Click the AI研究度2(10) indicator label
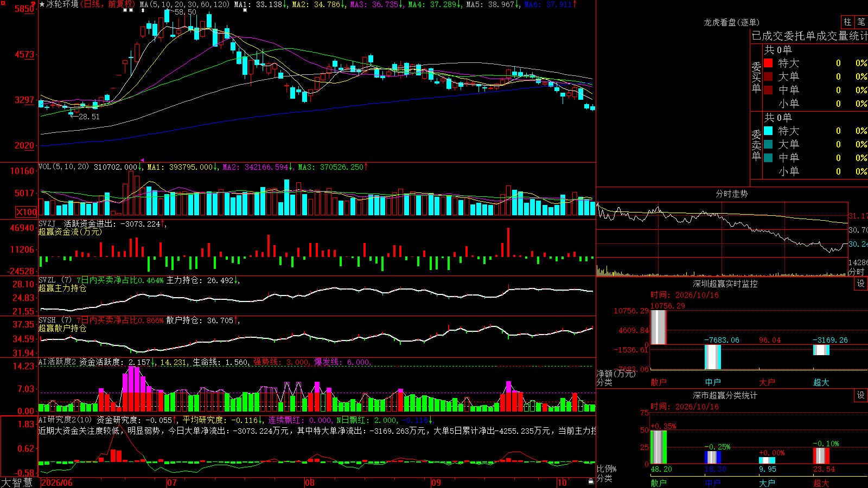 tap(65, 420)
